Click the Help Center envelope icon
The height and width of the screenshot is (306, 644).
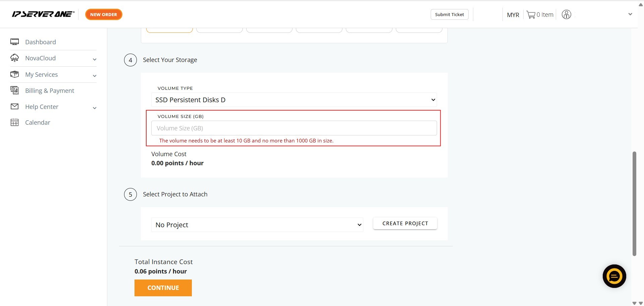(x=14, y=107)
